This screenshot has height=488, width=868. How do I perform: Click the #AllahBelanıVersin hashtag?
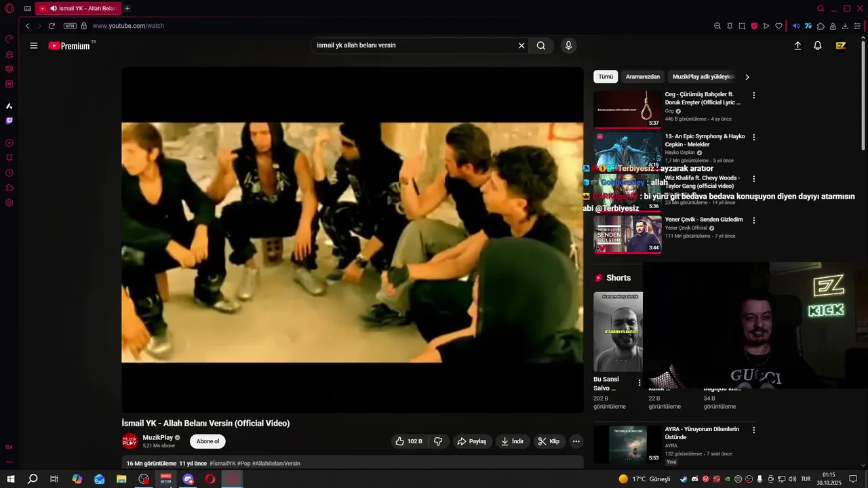click(276, 464)
